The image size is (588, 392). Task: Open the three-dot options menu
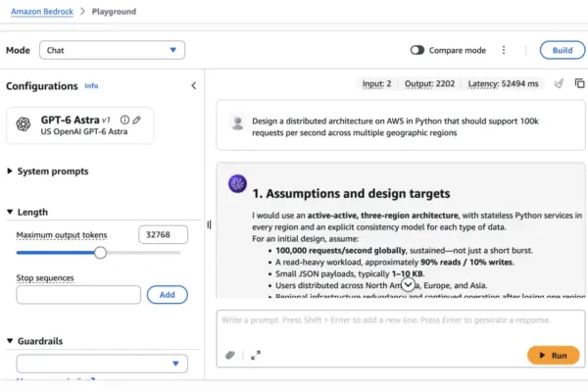504,50
